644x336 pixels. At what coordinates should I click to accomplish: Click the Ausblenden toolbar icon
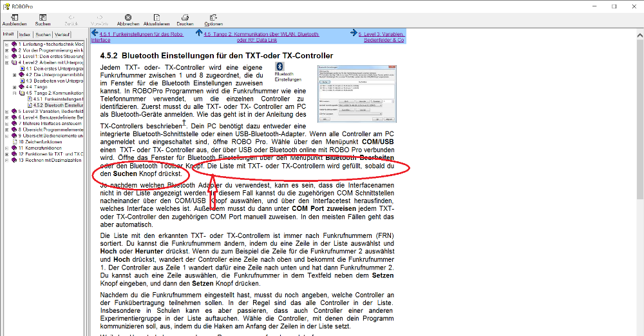point(14,17)
